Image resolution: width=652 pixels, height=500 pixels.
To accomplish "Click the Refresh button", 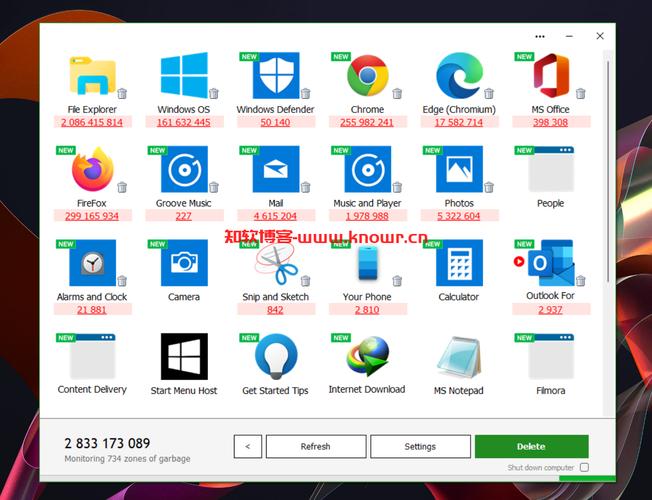I will (x=316, y=446).
